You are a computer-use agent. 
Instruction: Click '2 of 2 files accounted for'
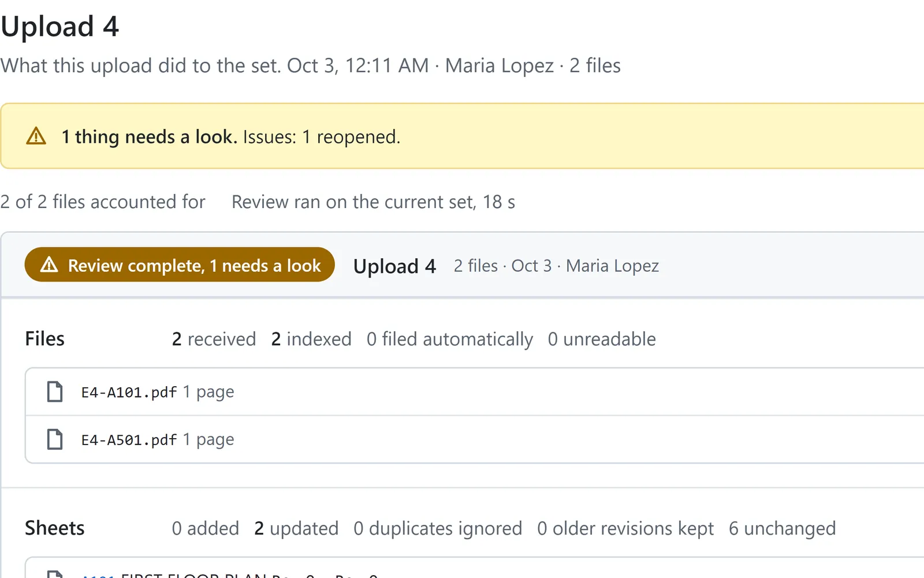103,202
